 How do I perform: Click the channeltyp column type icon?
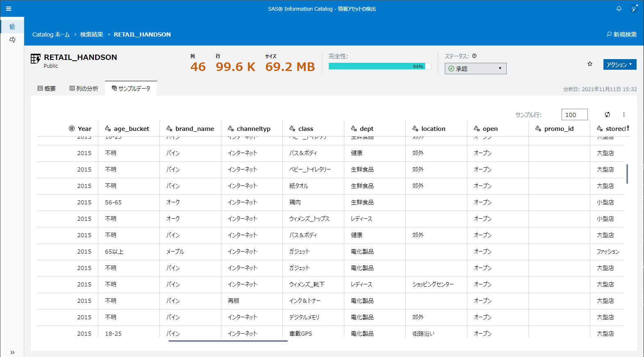231,128
